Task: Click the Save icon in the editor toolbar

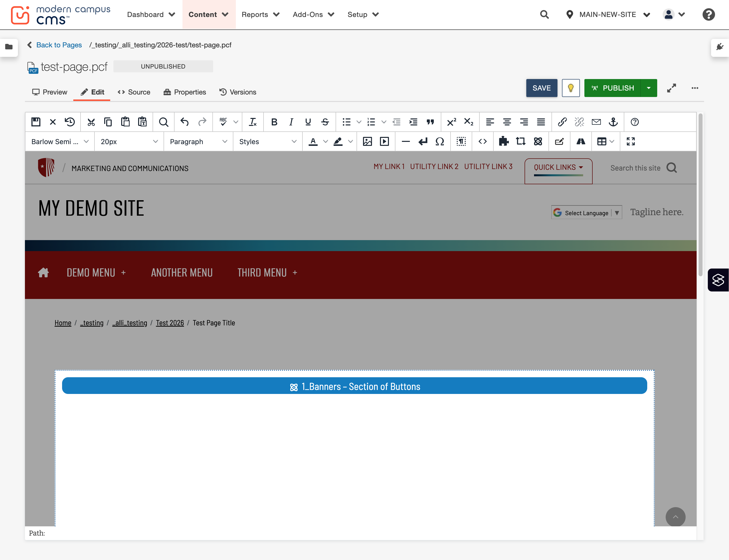Action: coord(36,122)
